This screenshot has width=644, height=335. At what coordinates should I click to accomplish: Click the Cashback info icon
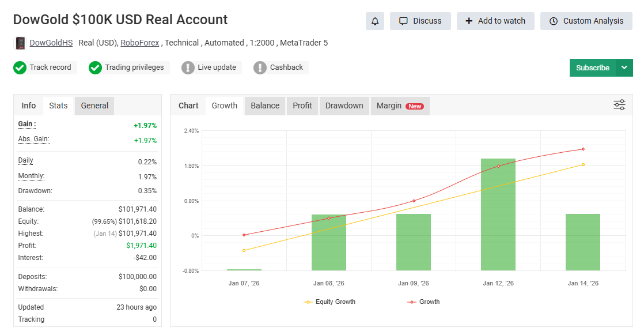click(260, 67)
